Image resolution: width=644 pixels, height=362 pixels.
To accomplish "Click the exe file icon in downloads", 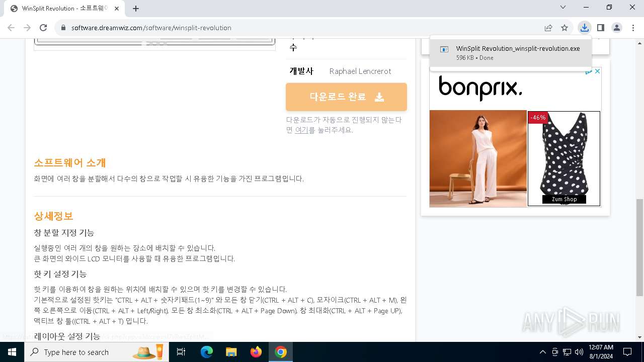I will click(x=444, y=49).
